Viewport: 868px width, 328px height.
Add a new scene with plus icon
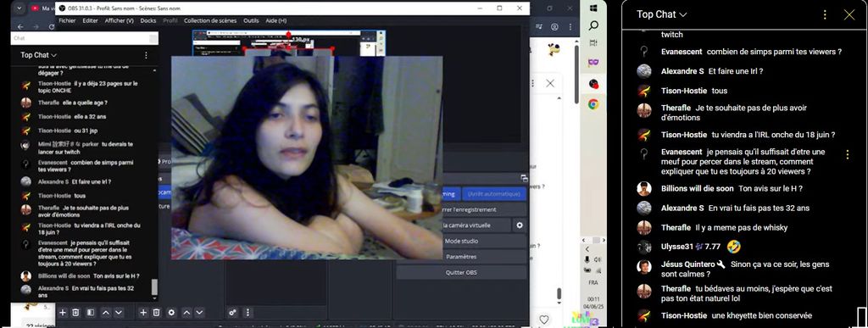click(x=63, y=313)
